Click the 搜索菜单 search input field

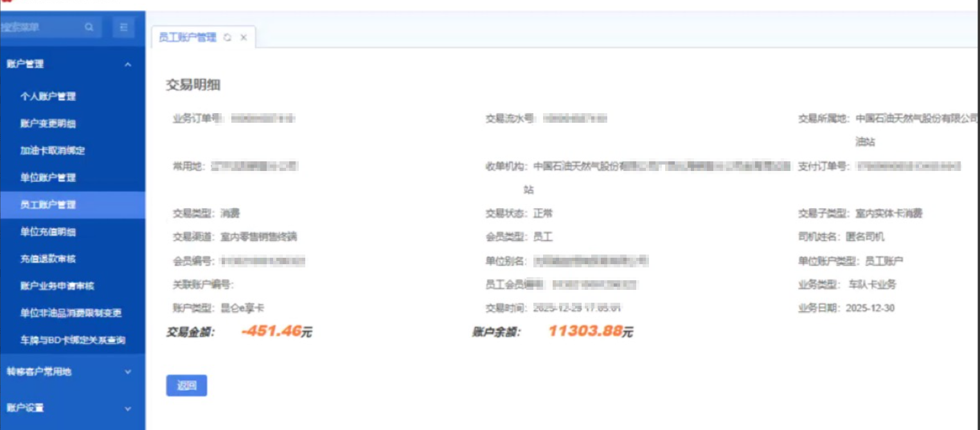(40, 27)
